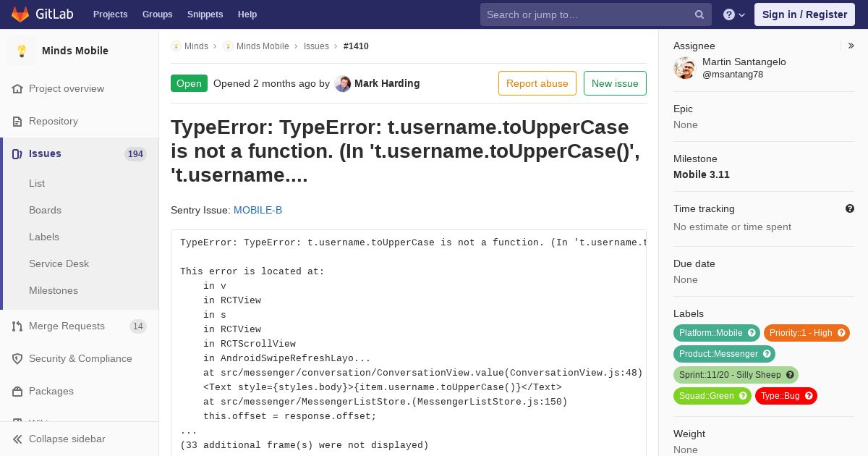
Task: Open the Labels sub-item
Action: pyautogui.click(x=44, y=237)
